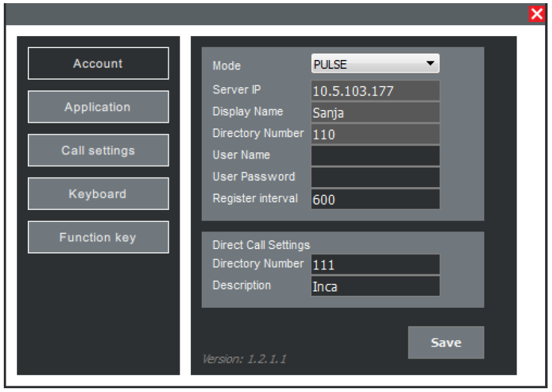Click the Register interval field showing 600
Viewport: 552px width, 392px height.
pos(375,199)
